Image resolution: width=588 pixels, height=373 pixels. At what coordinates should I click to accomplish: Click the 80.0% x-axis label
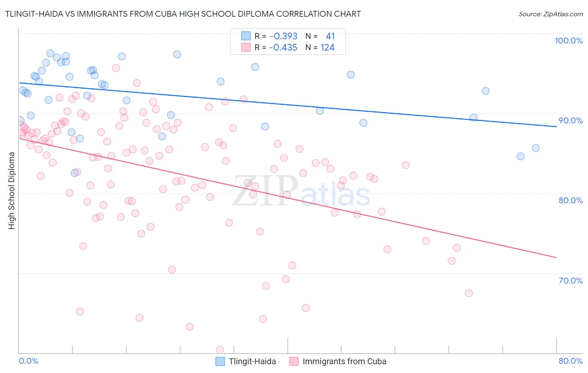[x=570, y=361]
